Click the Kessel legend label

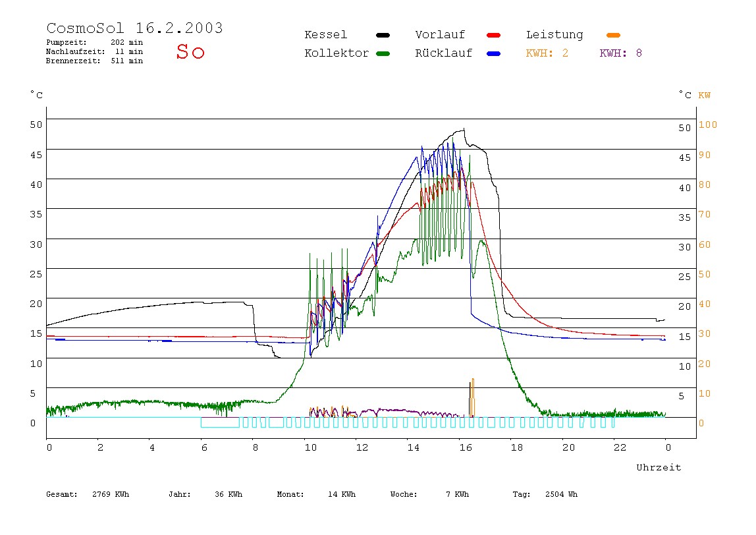(x=326, y=35)
